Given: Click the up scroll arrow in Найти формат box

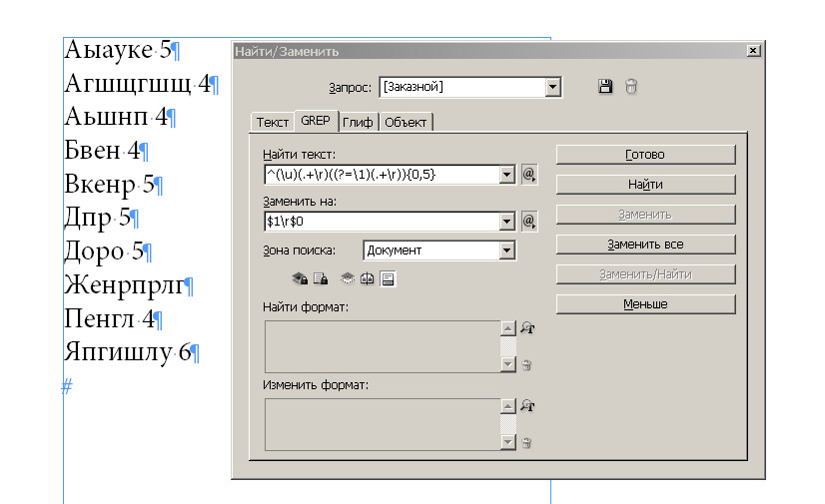Looking at the screenshot, I should pyautogui.click(x=507, y=329).
